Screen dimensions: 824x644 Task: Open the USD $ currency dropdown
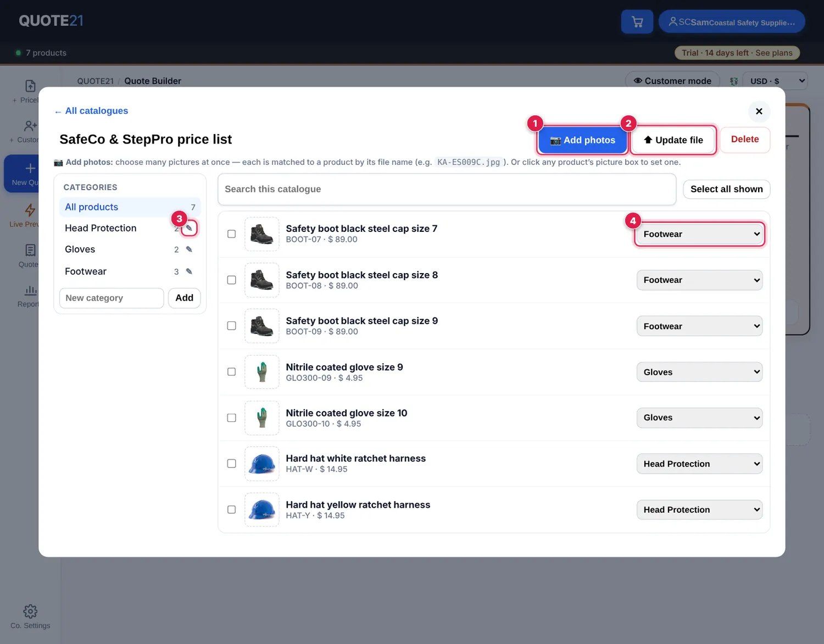pos(775,81)
